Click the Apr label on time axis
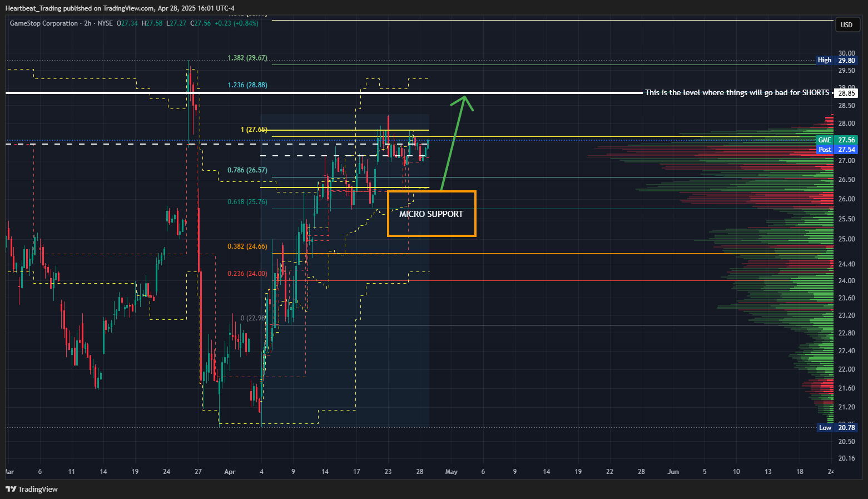The image size is (868, 499). [x=230, y=472]
